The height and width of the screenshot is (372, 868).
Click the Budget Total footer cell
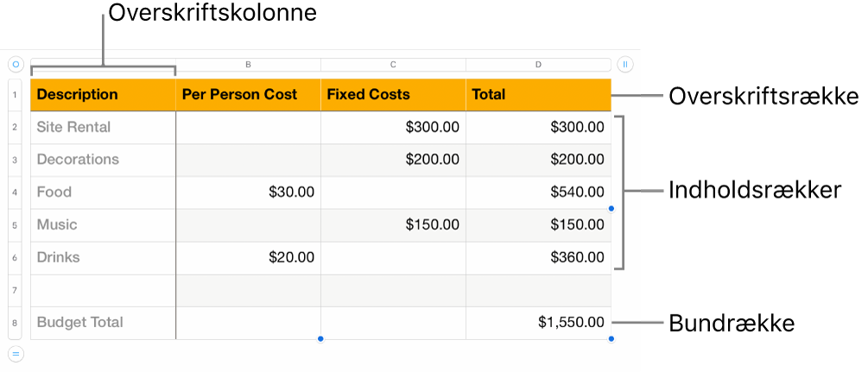(103, 323)
